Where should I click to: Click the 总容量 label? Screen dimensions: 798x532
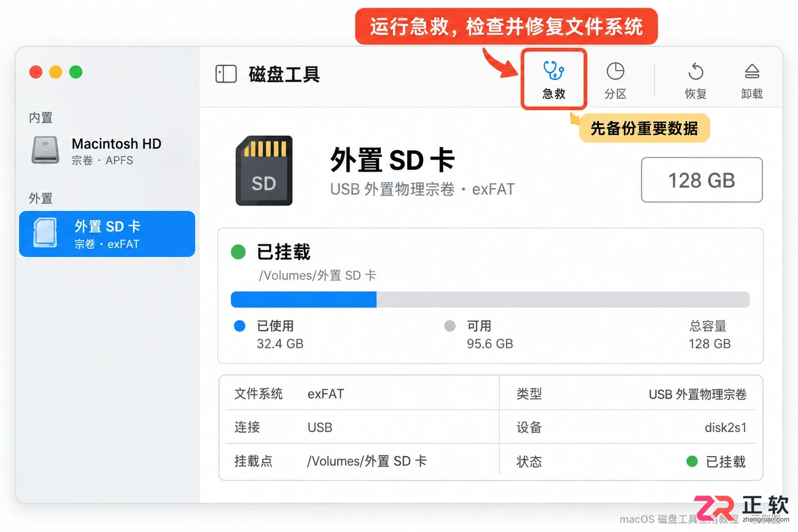pyautogui.click(x=708, y=326)
